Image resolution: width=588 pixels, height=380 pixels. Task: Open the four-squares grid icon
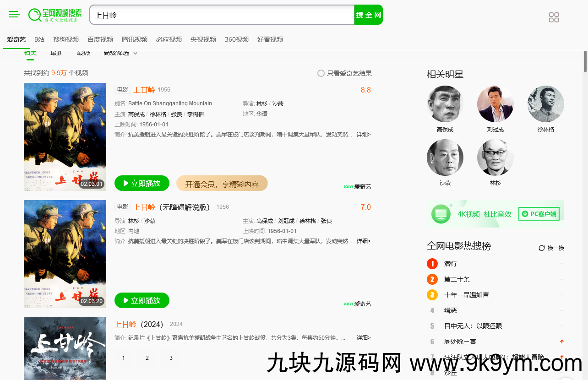(x=554, y=17)
